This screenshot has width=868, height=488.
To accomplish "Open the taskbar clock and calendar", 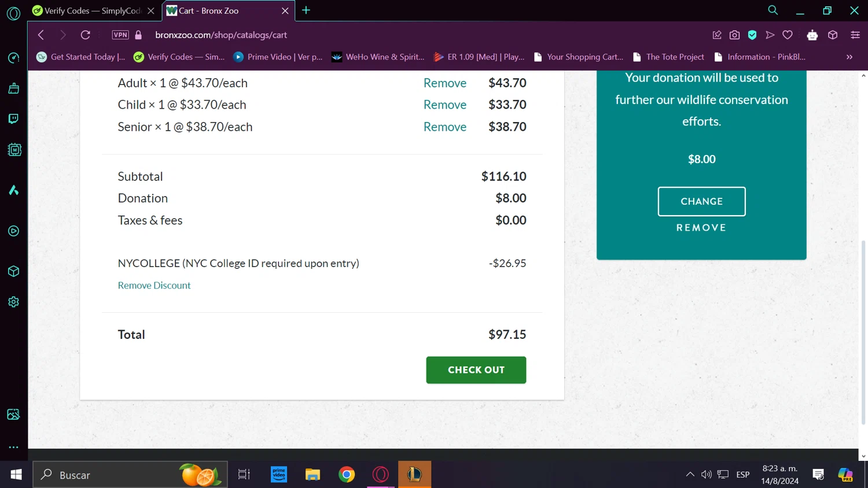I will [780, 475].
